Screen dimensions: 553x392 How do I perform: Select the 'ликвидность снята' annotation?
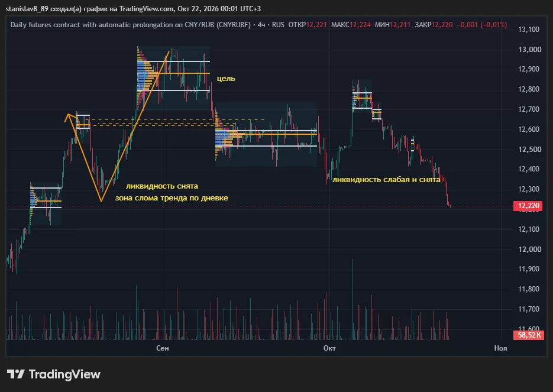coord(162,186)
